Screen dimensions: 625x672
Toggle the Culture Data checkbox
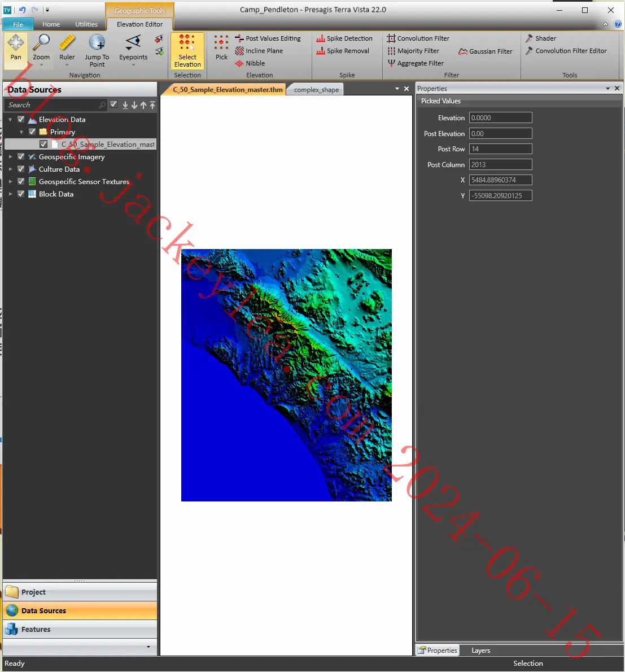21,169
